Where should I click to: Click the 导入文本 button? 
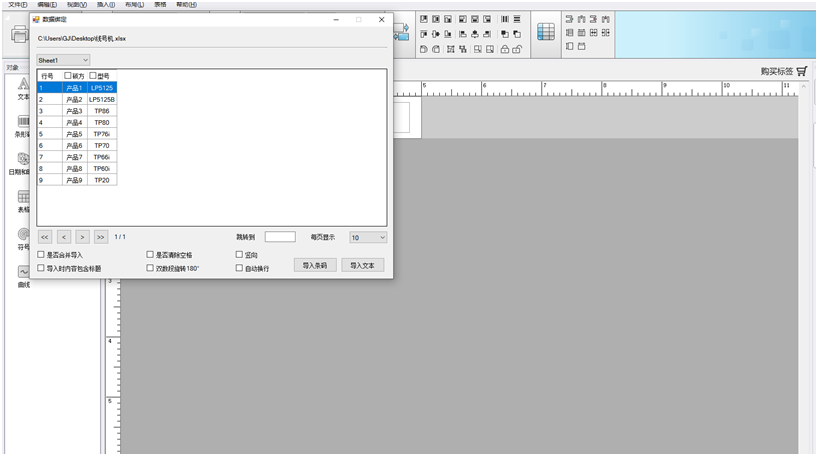pyautogui.click(x=362, y=265)
